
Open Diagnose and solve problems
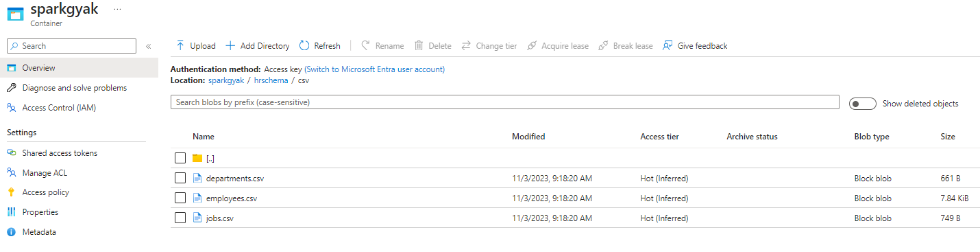[74, 88]
